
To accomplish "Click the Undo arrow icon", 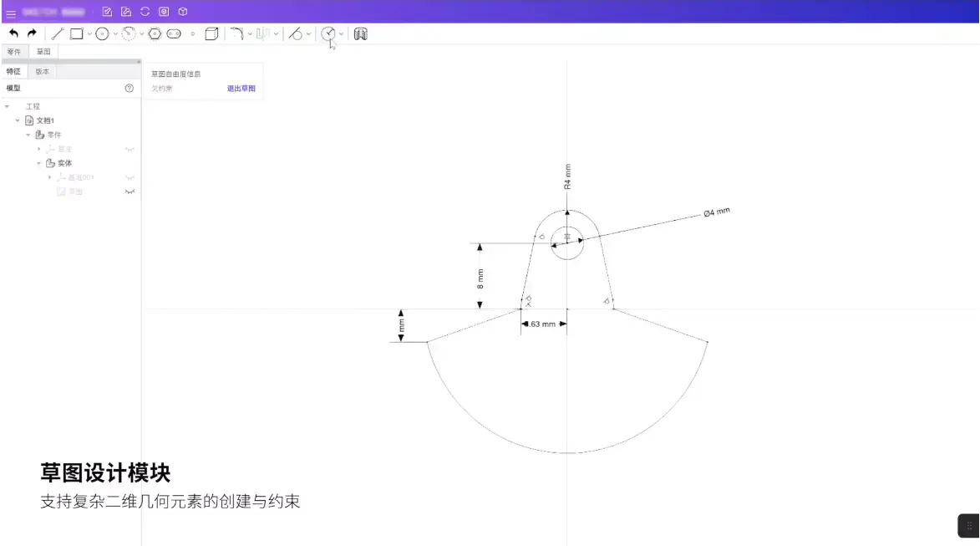I will [x=13, y=33].
